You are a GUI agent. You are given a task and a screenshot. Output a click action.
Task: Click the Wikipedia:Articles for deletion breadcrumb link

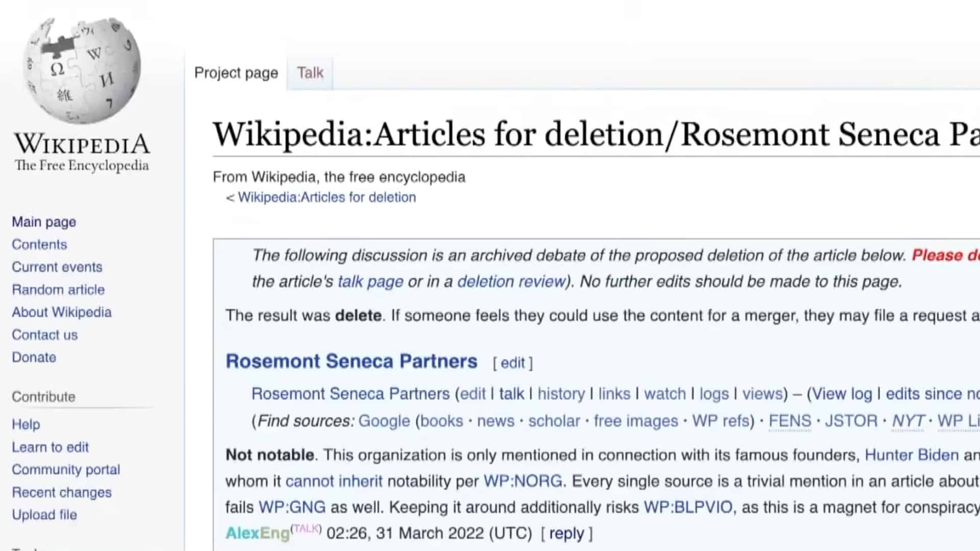pyautogui.click(x=327, y=197)
